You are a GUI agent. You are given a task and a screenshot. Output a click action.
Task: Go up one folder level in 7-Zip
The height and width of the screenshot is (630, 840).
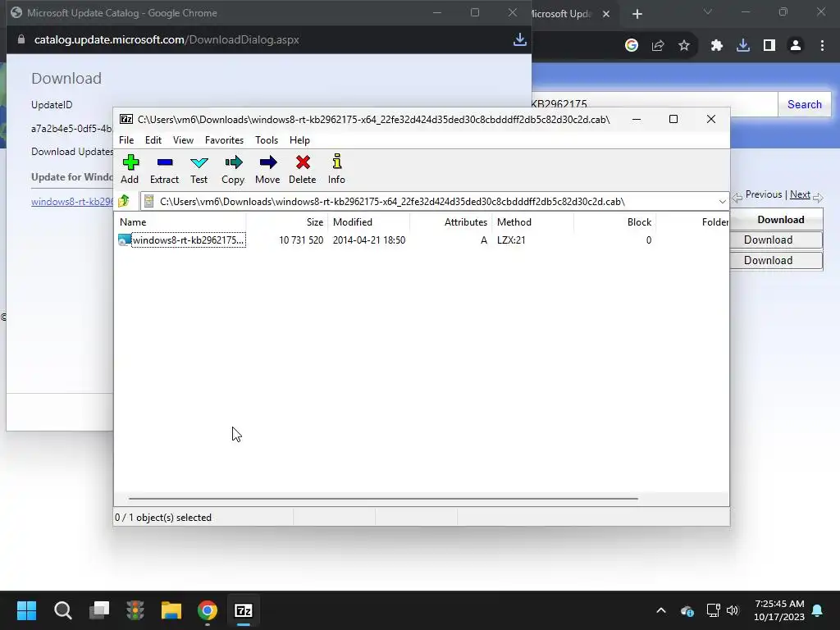[x=125, y=202]
